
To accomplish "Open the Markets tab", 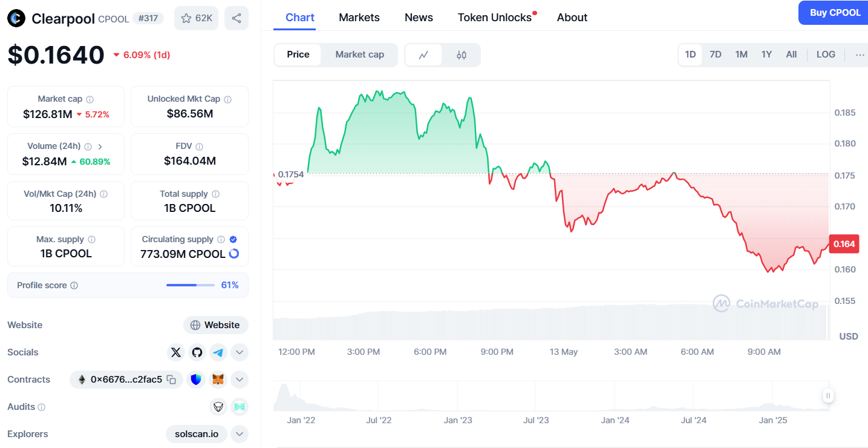I will coord(359,18).
